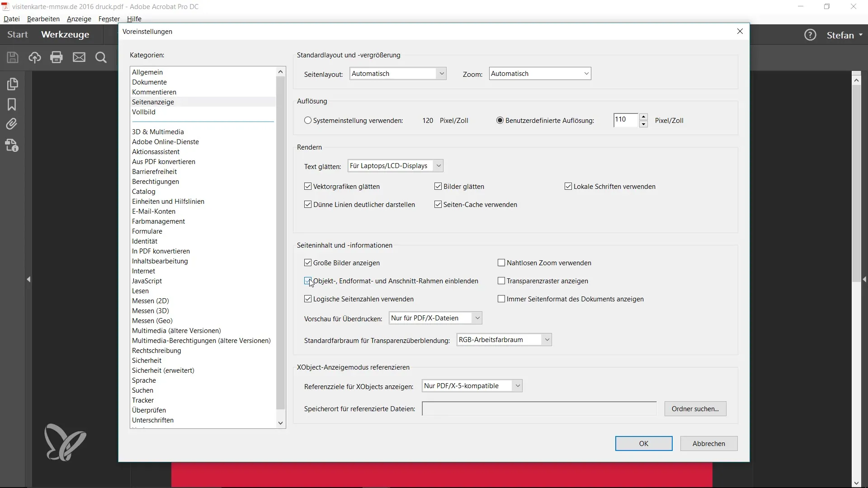Viewport: 868px width, 488px height.
Task: Select the JavaScript category
Action: 147,281
